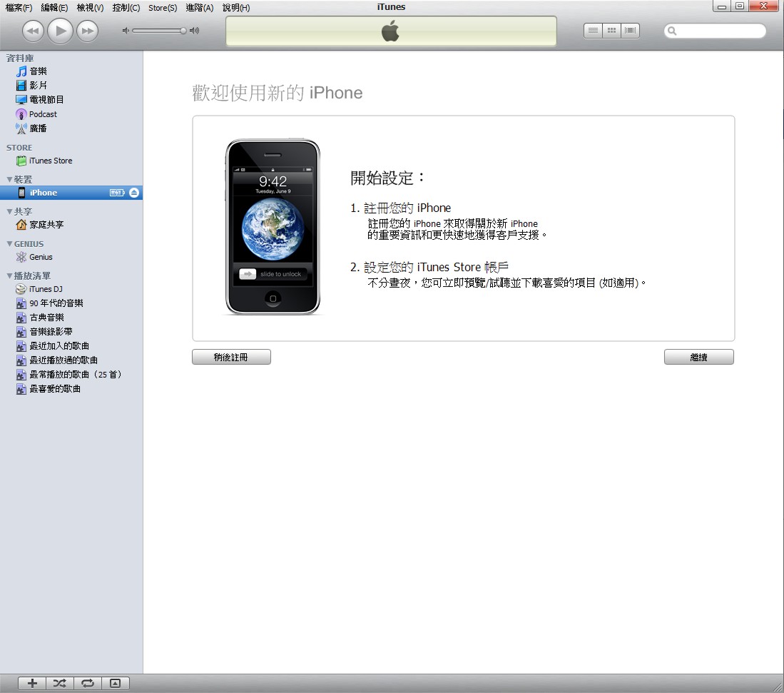Click the 資料庫 library header
The image size is (784, 693).
[x=20, y=59]
